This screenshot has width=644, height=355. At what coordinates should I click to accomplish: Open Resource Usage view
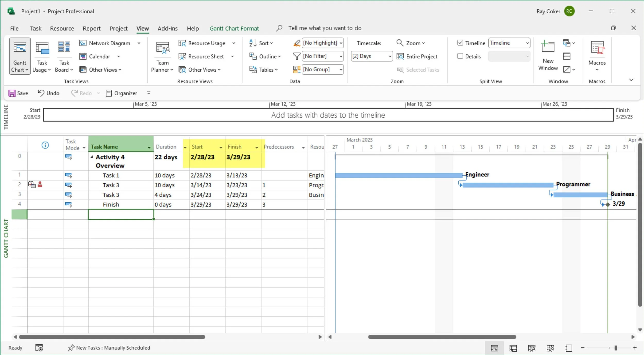pyautogui.click(x=202, y=43)
